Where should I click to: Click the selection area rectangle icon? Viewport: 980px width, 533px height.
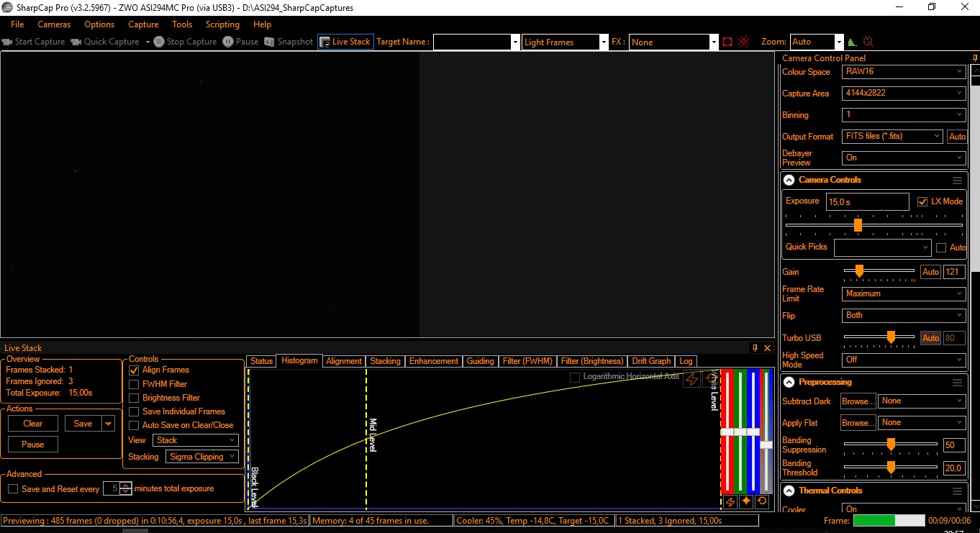(727, 42)
